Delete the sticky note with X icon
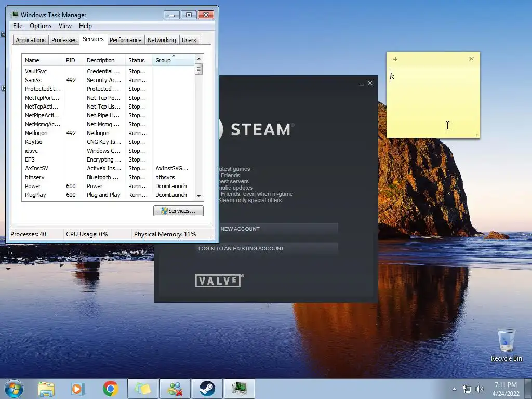532x399 pixels. pos(471,59)
